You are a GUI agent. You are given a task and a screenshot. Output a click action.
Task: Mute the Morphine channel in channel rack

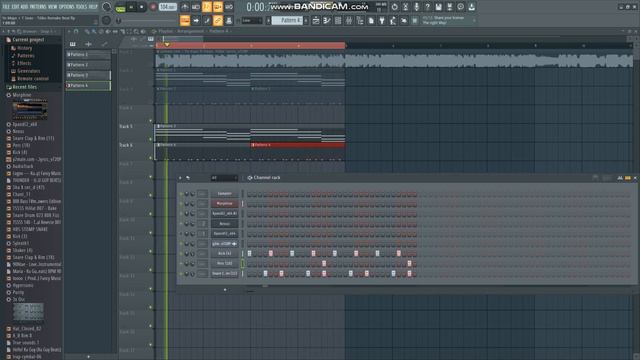pos(181,204)
